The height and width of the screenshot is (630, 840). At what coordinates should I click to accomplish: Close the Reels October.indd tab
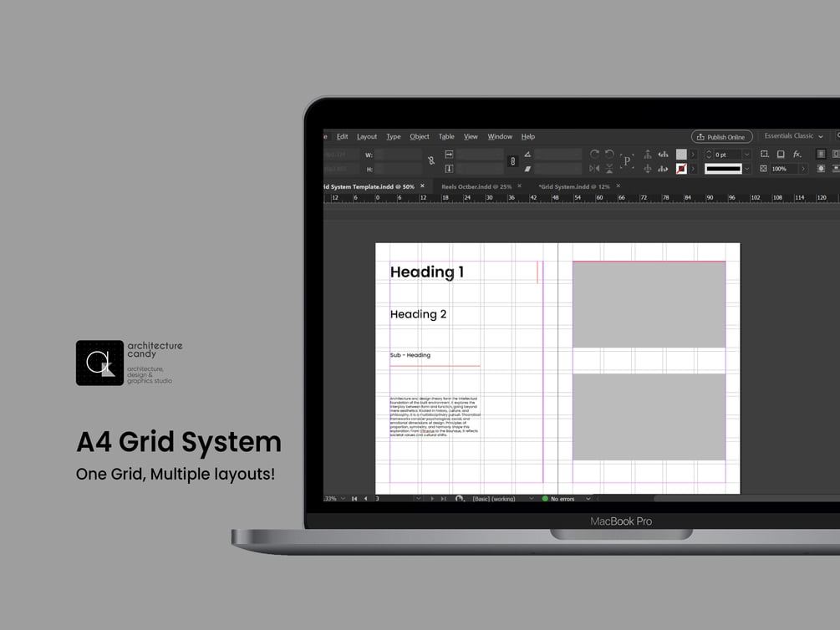[x=519, y=185]
